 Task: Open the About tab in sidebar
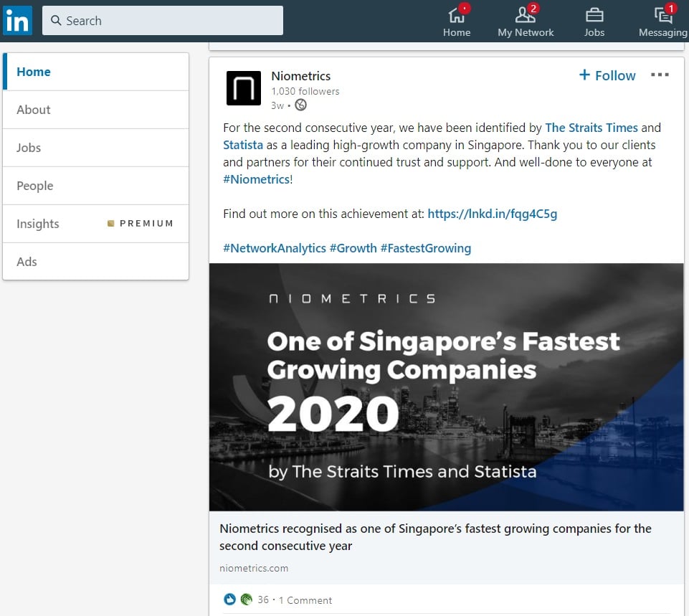(96, 110)
